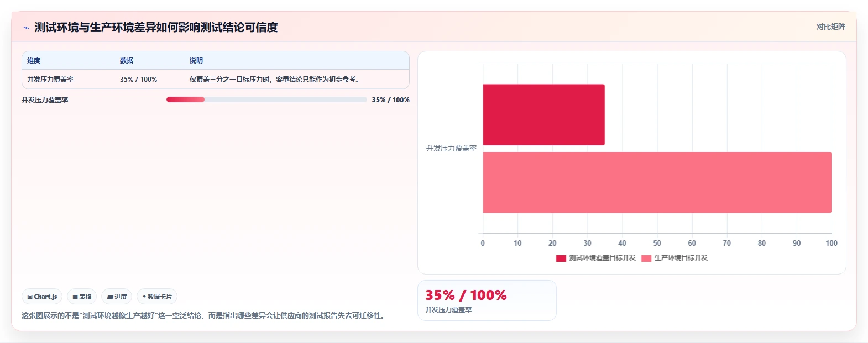
Task: Click the 维度 table column header
Action: point(34,61)
